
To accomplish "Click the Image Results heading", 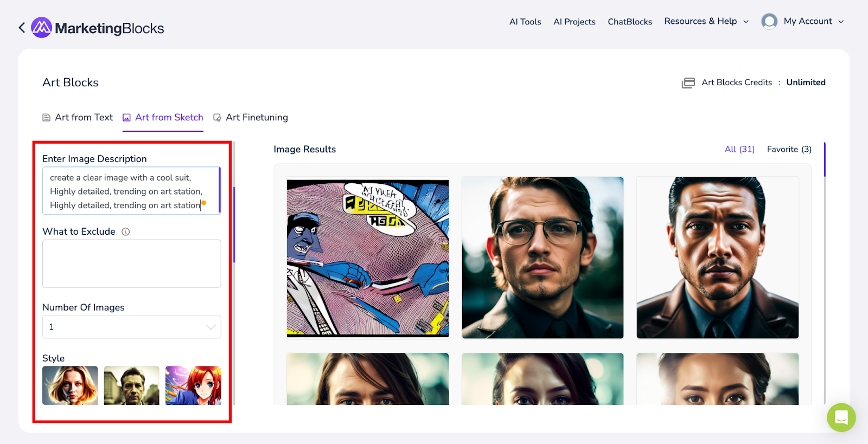I will point(304,149).
